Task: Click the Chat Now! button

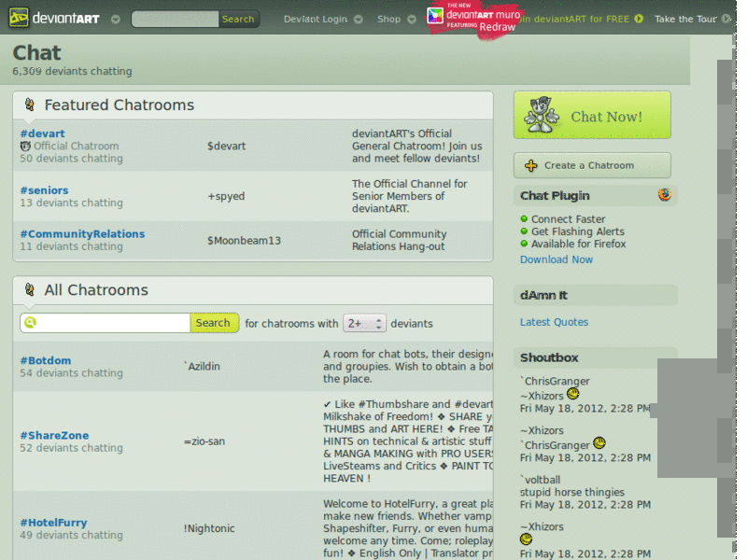Action: click(592, 115)
